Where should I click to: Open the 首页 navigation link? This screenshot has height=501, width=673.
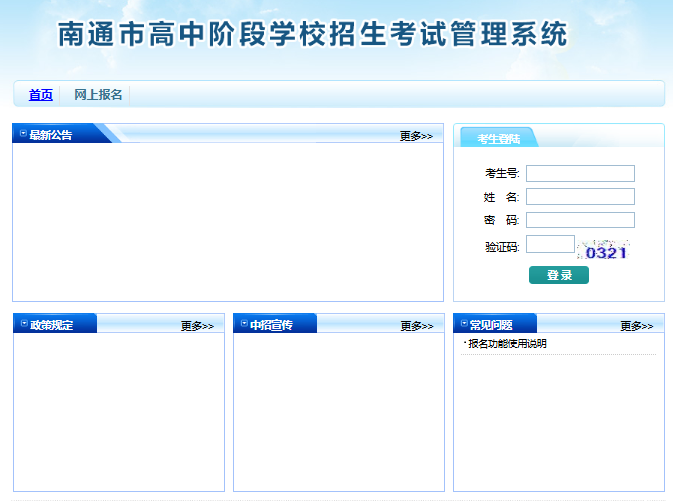coord(41,94)
